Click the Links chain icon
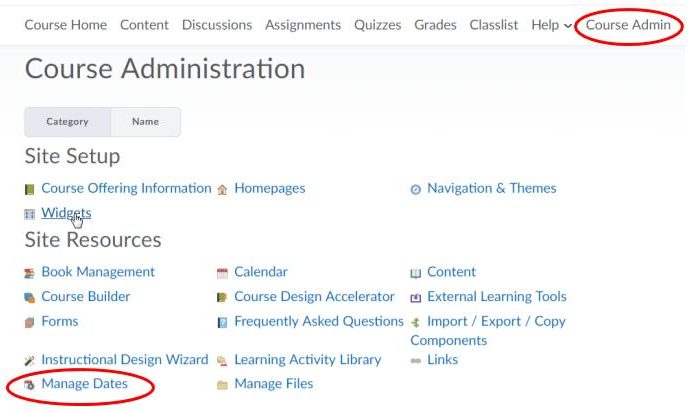The image size is (698, 413). tap(415, 360)
